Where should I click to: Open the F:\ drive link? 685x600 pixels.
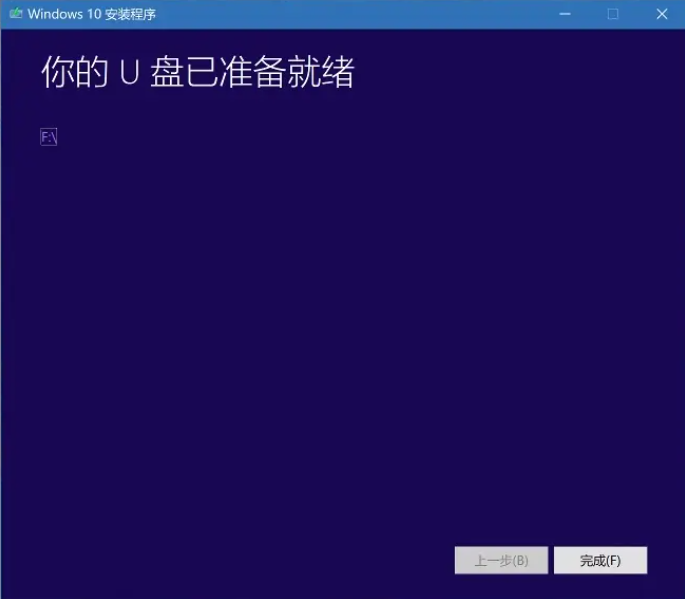coord(48,137)
